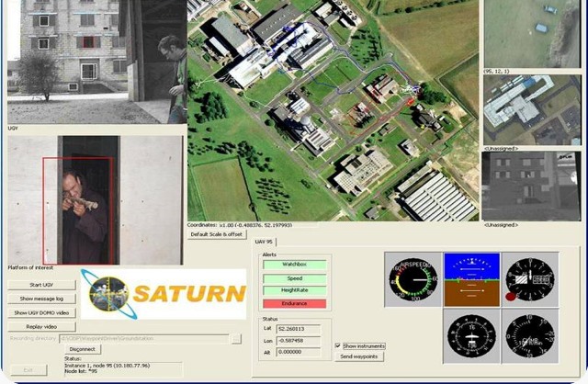Click Show UGV DOMO video button

pyautogui.click(x=40, y=312)
